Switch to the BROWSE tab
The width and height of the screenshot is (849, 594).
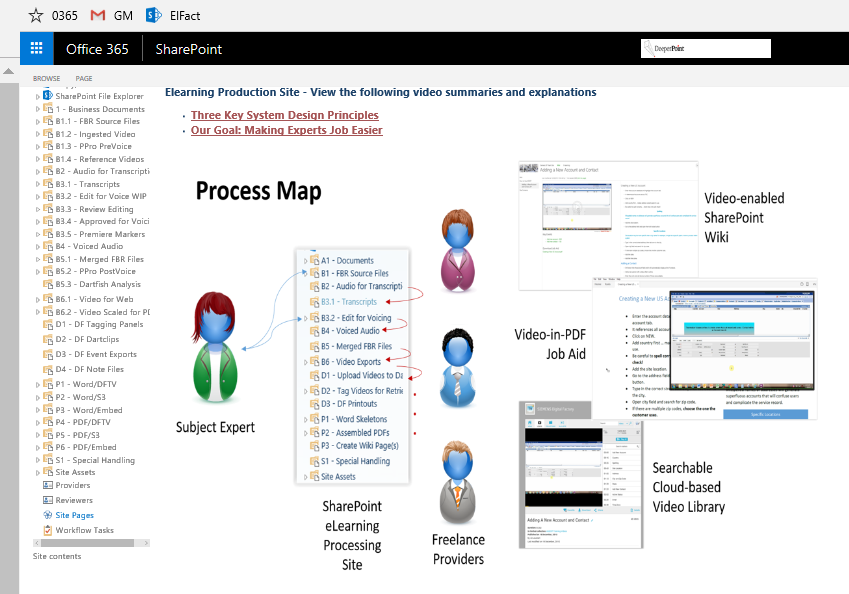point(46,78)
